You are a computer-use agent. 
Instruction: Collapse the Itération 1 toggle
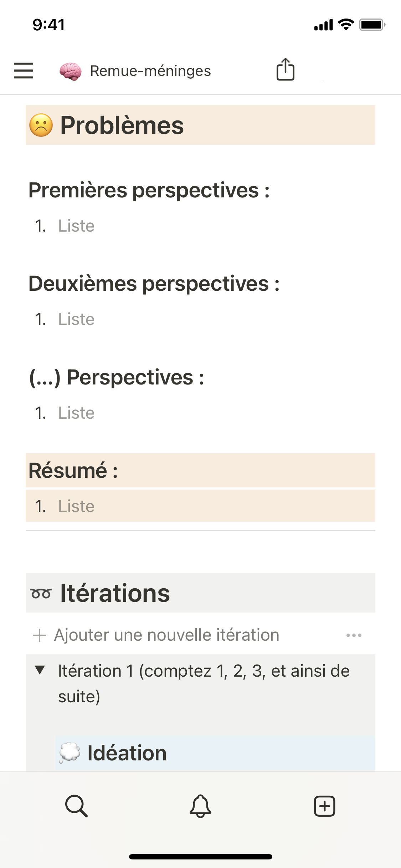click(x=40, y=670)
